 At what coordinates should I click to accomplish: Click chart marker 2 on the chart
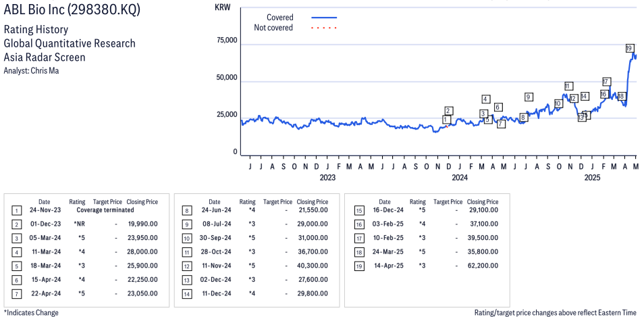coord(449,111)
